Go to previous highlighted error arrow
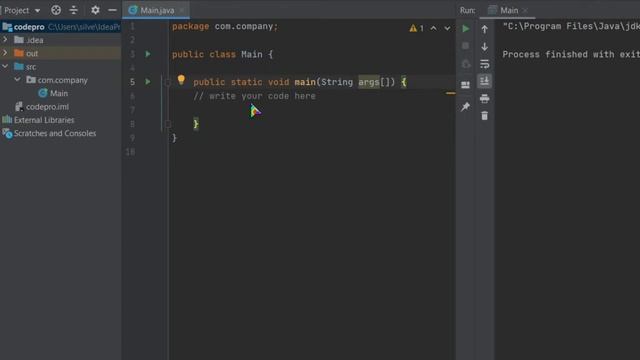 click(433, 28)
